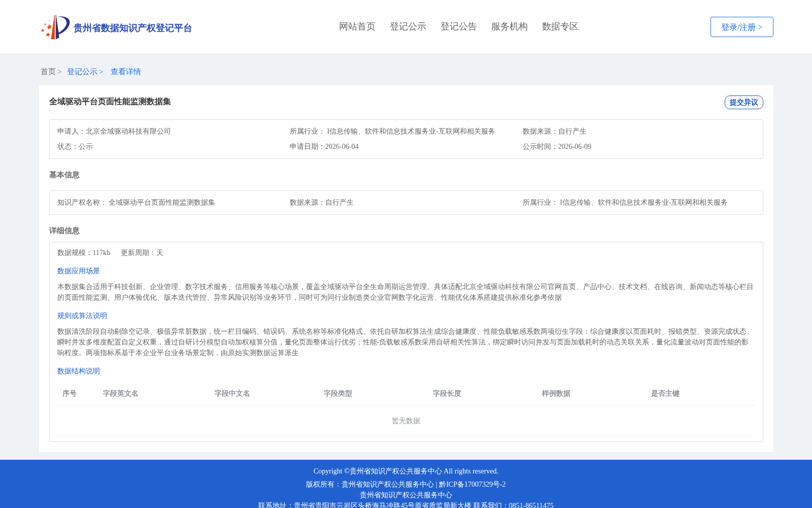The image size is (812, 508).
Task: Click the 申请日期：2026-06-04 text
Action: click(x=324, y=146)
